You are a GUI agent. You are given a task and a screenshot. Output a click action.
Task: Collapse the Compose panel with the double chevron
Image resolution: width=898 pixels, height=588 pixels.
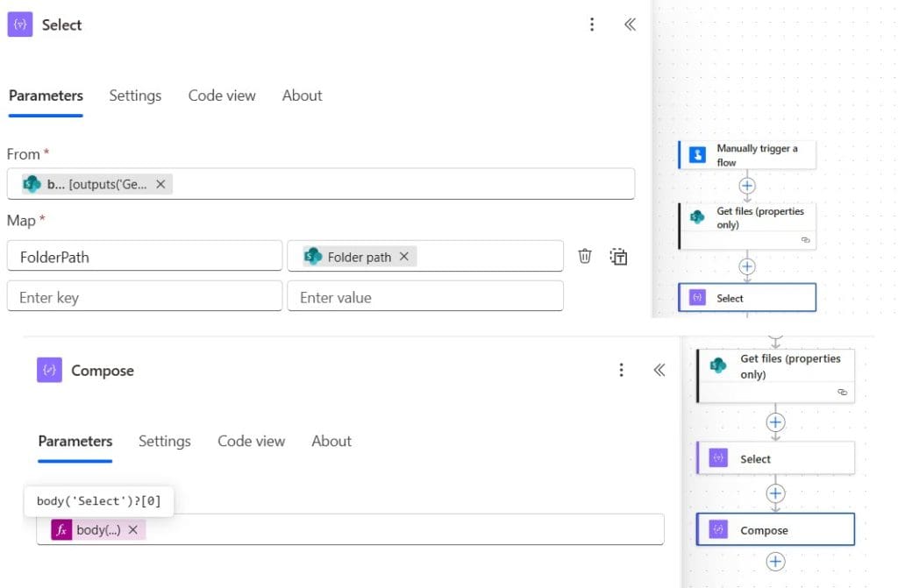(x=659, y=370)
